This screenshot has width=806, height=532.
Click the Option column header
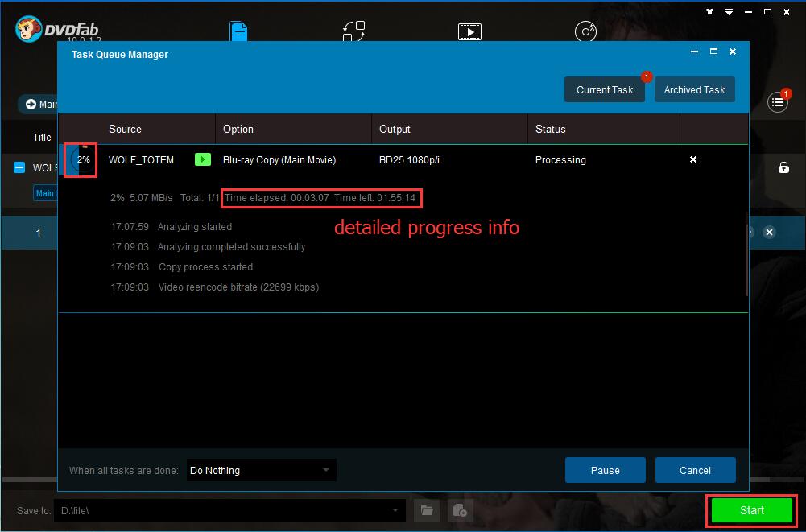(x=238, y=129)
